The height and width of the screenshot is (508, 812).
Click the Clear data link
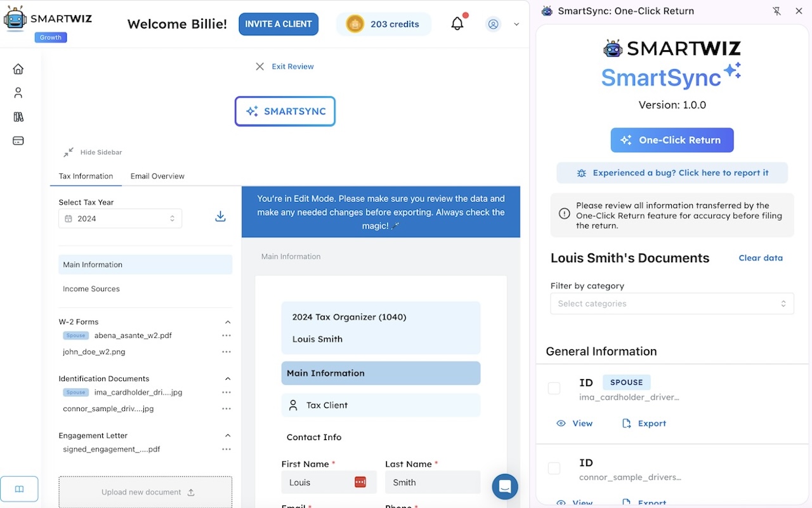761,258
